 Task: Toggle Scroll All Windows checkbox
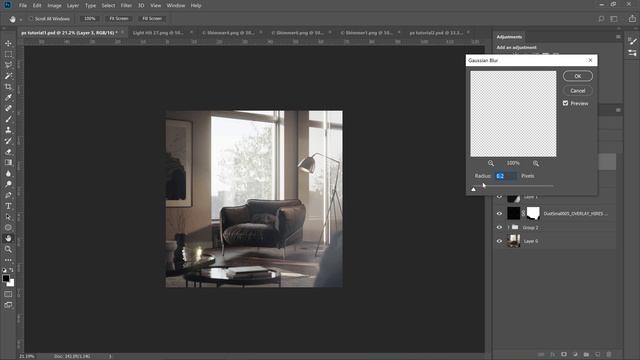(31, 19)
